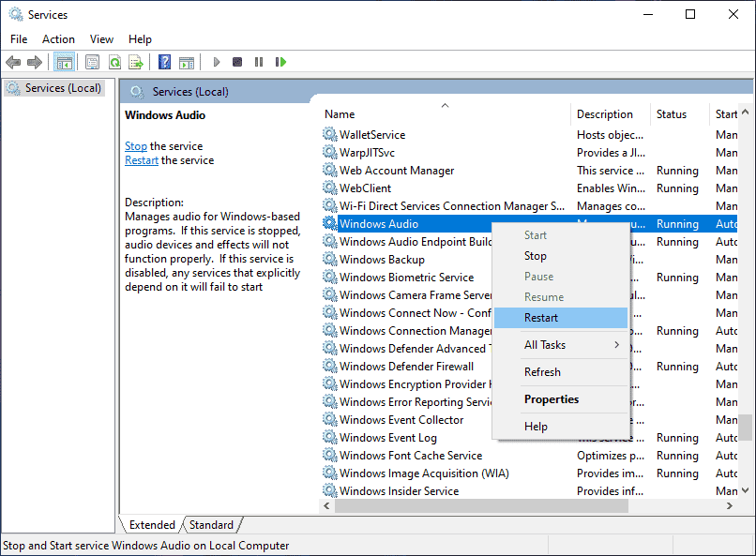The width and height of the screenshot is (756, 556).
Task: Toggle the Show/Hide Console Tree icon
Action: (x=64, y=62)
